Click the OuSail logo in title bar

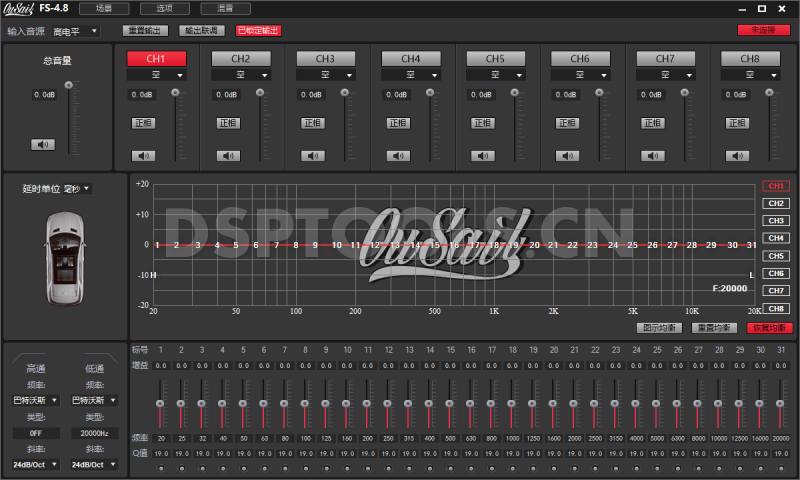[22, 8]
